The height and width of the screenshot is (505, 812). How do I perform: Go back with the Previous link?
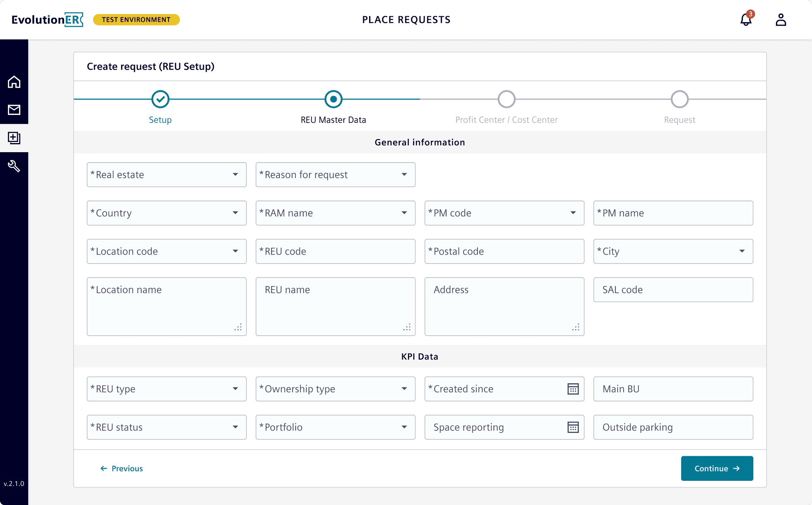tap(122, 469)
